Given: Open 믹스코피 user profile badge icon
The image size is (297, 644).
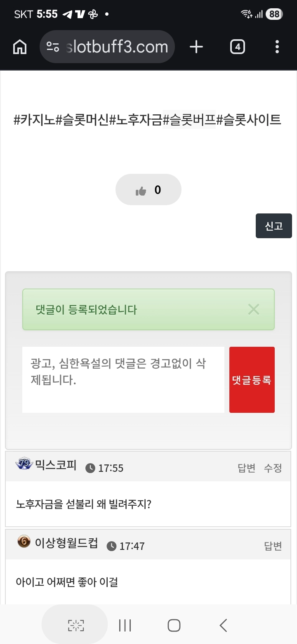Looking at the screenshot, I should pos(24,464).
